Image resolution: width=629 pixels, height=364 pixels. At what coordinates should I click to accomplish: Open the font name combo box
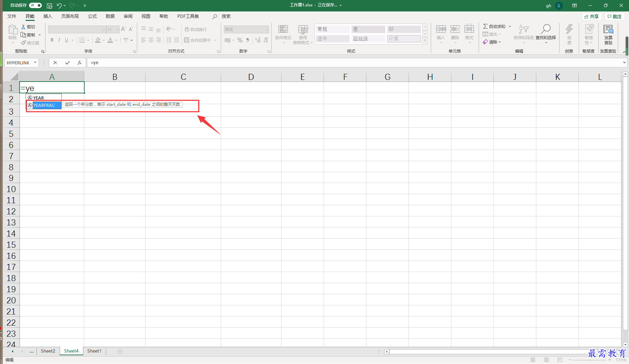point(77,30)
